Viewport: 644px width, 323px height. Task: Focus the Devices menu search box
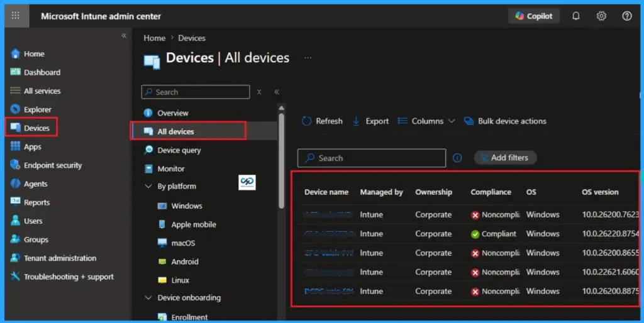[x=196, y=92]
